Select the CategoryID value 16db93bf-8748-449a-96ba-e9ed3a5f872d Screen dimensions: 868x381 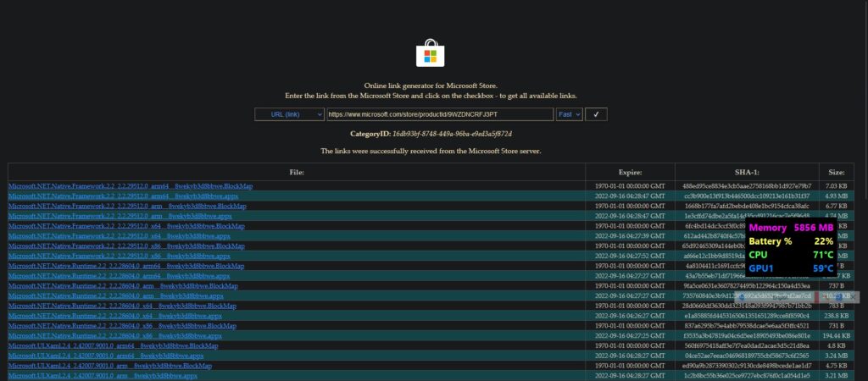(x=453, y=134)
